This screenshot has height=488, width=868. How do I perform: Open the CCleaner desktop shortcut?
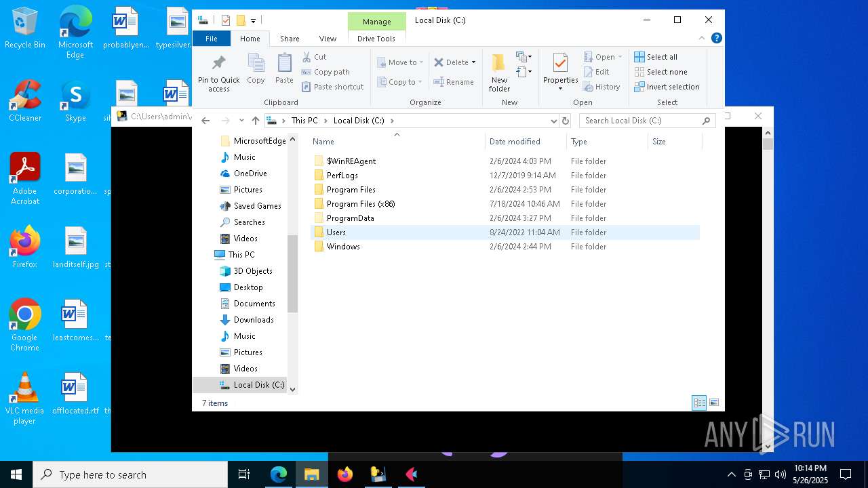pyautogui.click(x=25, y=100)
